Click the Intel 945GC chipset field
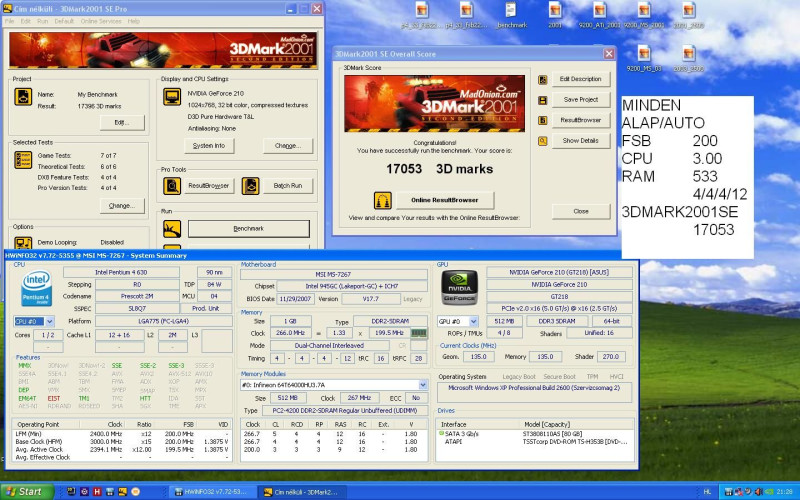 point(352,286)
